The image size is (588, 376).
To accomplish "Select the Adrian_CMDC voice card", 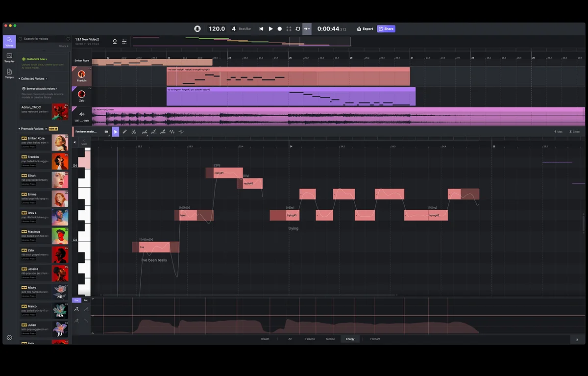I will pos(44,112).
